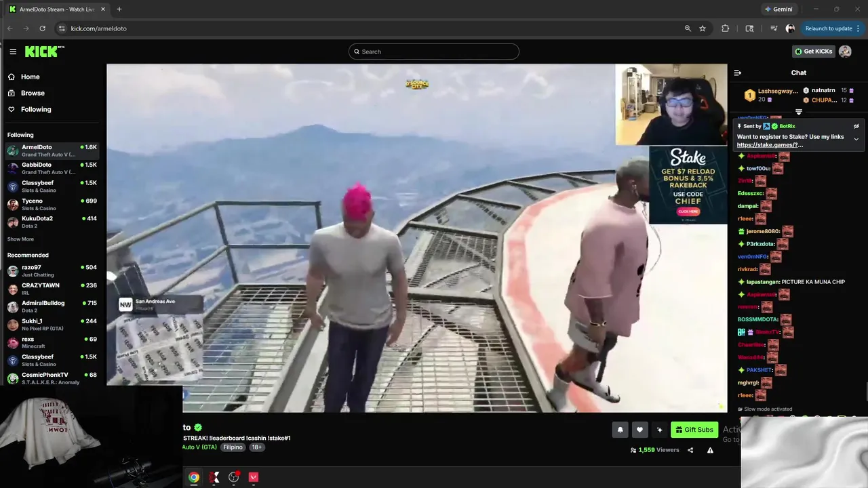This screenshot has width=868, height=488.
Task: Click Chrome icon in taskbar
Action: (194, 477)
